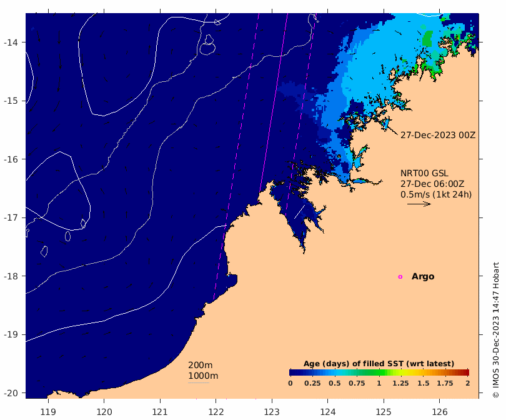This screenshot has width=506, height=420.
Task: Click longitude axis label 119
Action: click(48, 412)
